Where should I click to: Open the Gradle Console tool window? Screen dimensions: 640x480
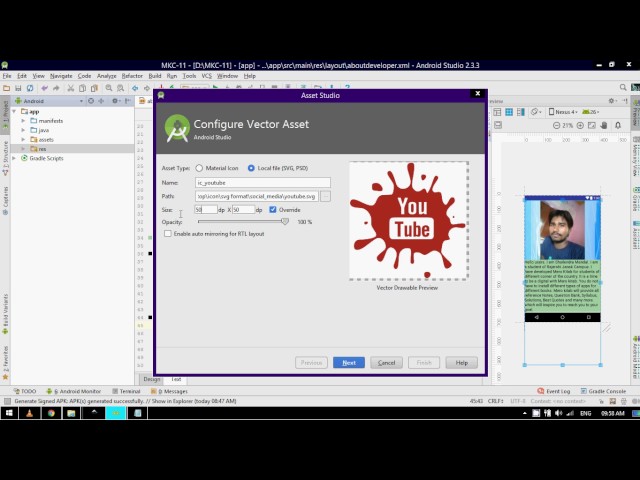(603, 391)
